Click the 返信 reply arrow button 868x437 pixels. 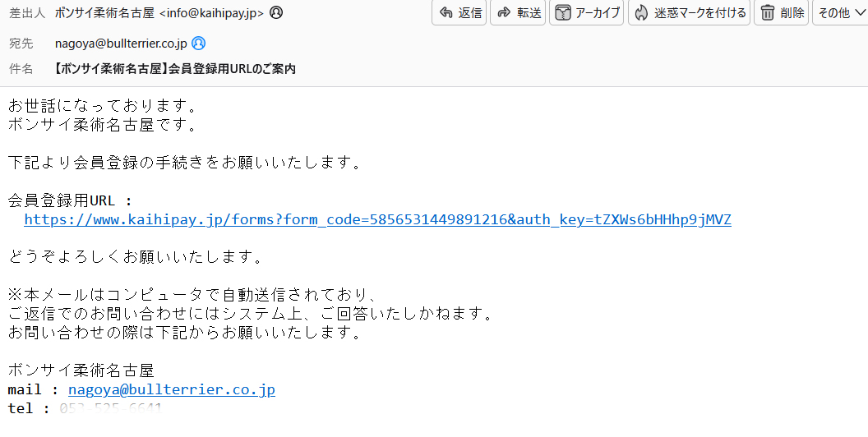[459, 12]
